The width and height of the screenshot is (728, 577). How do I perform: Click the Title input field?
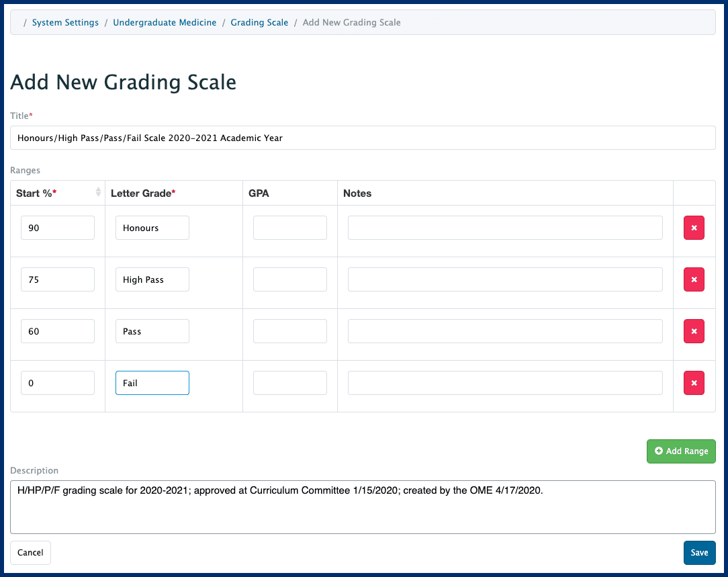pos(363,138)
